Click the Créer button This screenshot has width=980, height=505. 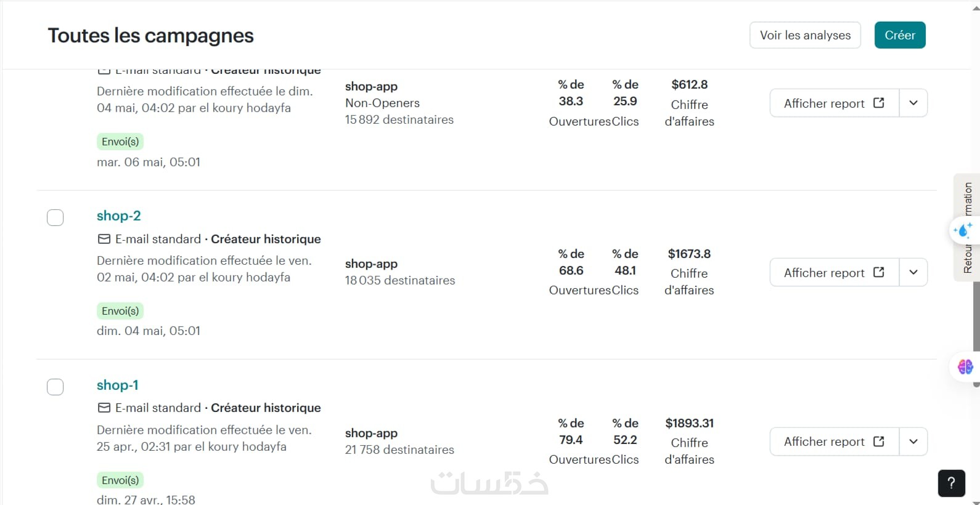click(x=899, y=35)
